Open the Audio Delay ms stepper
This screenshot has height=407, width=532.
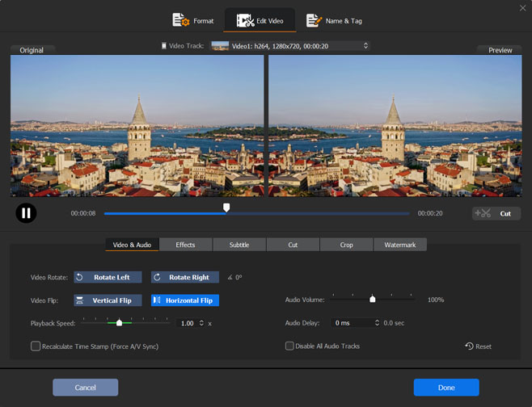point(377,323)
